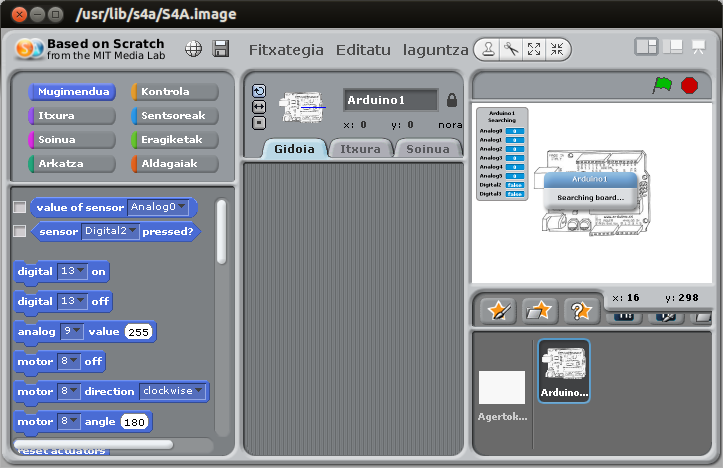Switch to the Itxura tab
Viewport: 723px width, 468px height.
pyautogui.click(x=359, y=149)
